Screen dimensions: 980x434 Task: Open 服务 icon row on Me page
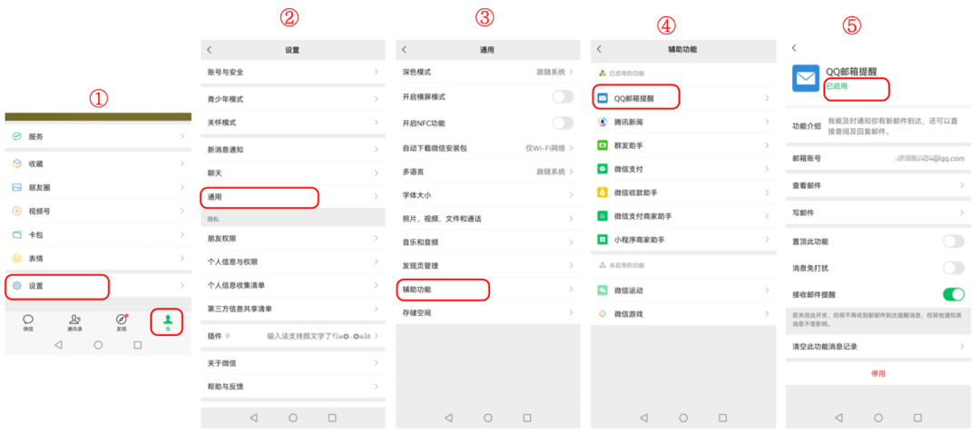pyautogui.click(x=98, y=136)
